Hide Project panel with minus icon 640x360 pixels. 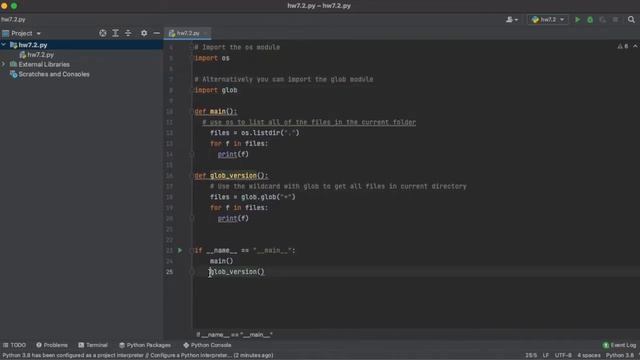(157, 33)
